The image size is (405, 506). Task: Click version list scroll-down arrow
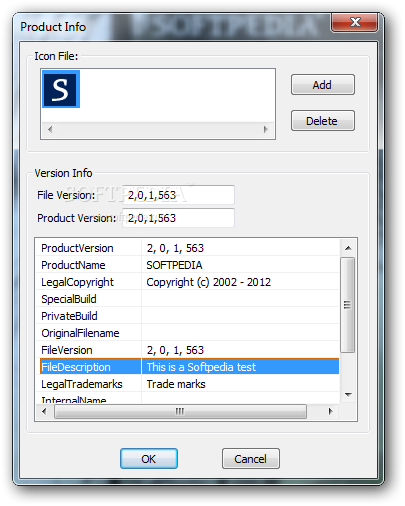point(348,395)
